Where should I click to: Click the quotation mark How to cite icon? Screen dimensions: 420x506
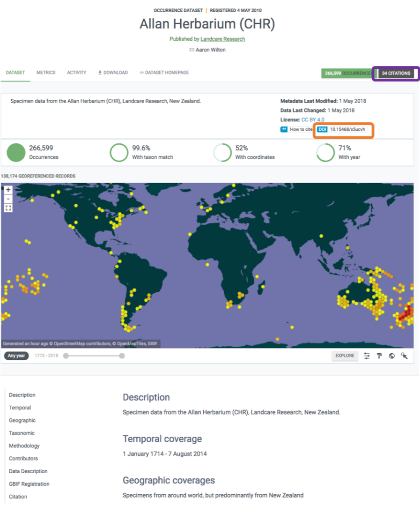(284, 129)
